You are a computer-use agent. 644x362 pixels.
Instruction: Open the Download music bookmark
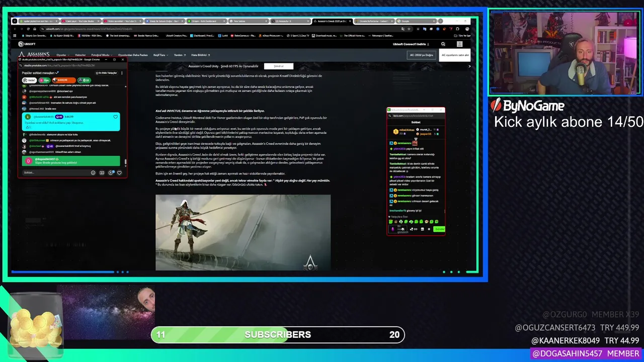coord(324,36)
